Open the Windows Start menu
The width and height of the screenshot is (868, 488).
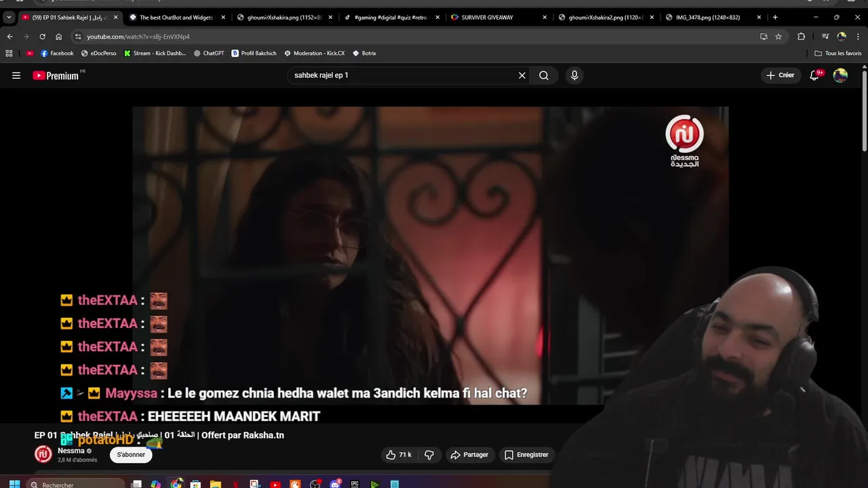14,484
